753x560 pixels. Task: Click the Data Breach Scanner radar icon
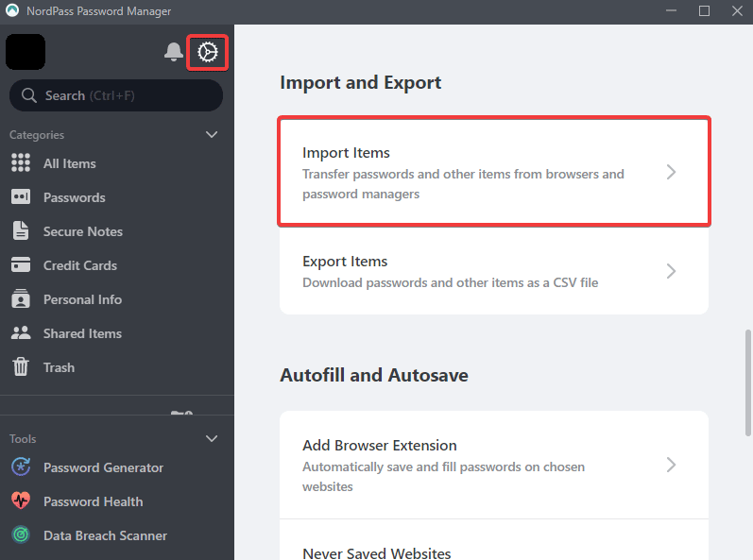coord(21,535)
